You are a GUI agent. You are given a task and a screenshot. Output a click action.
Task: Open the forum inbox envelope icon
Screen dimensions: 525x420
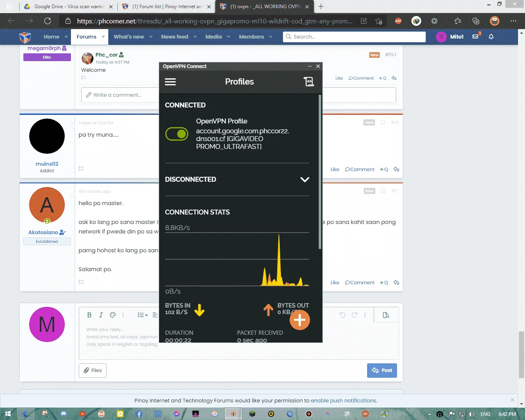coord(475,37)
